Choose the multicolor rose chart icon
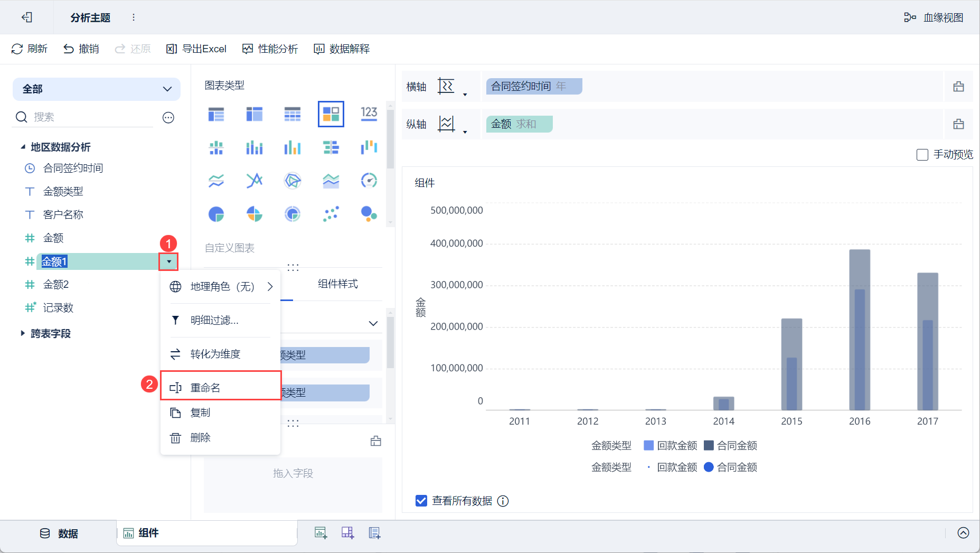 [255, 214]
